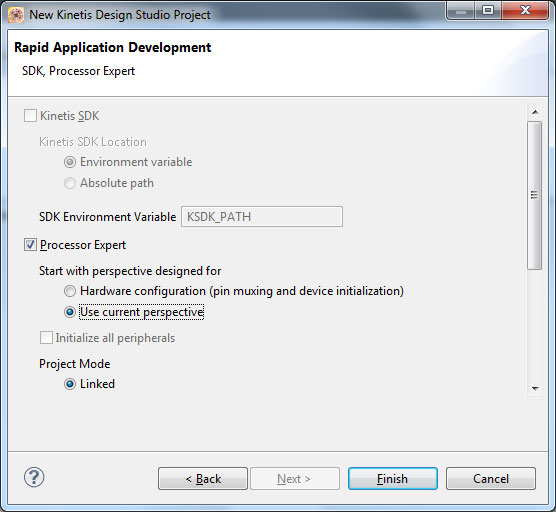Click Start with perspective designed for text
Viewport: 556px width, 512px height.
[x=130, y=271]
